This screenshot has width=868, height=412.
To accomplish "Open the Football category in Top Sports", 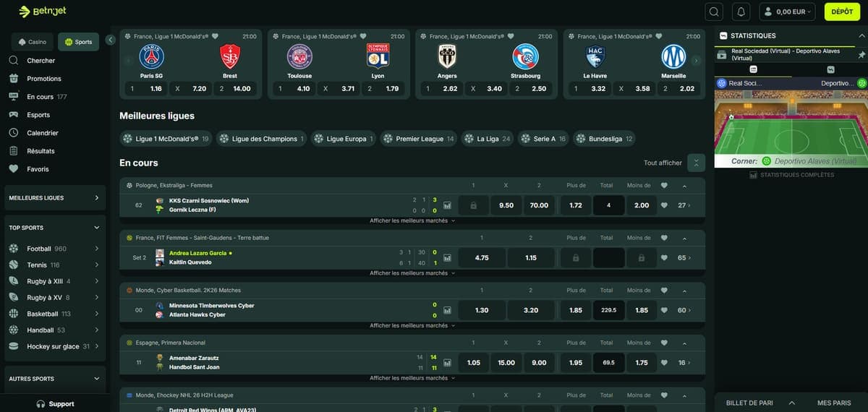I will (x=55, y=249).
